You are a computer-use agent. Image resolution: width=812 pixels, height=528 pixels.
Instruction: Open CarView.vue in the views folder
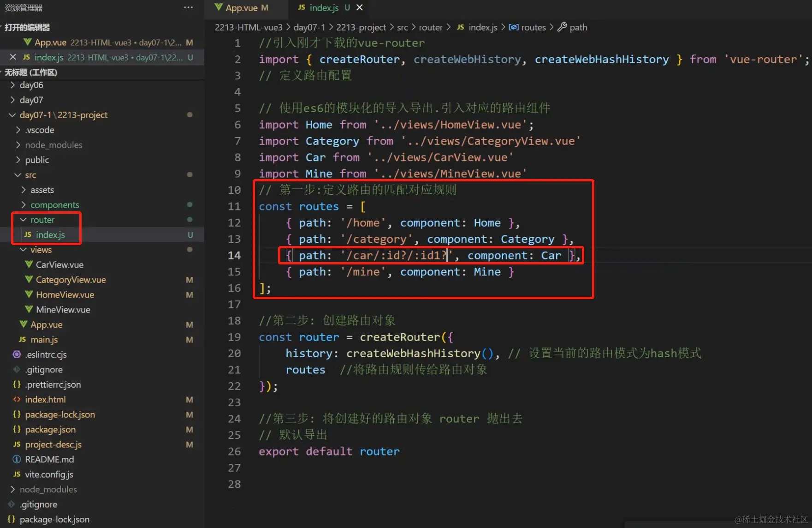click(x=59, y=264)
